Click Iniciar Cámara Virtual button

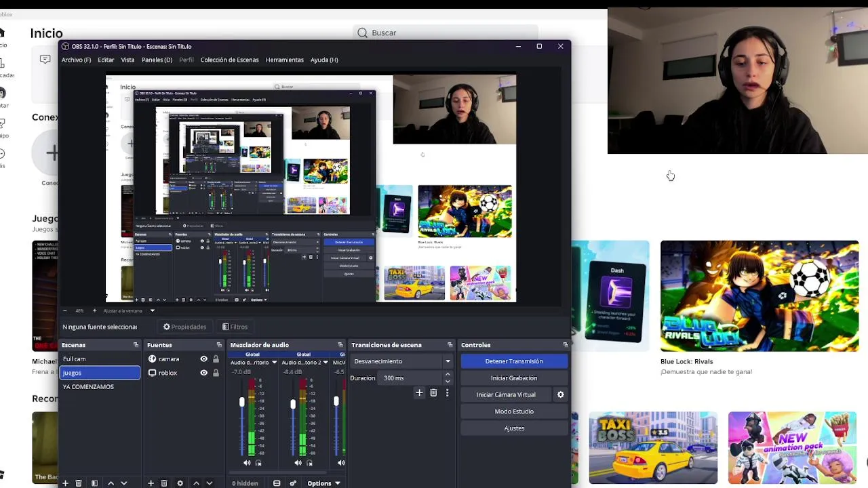506,394
